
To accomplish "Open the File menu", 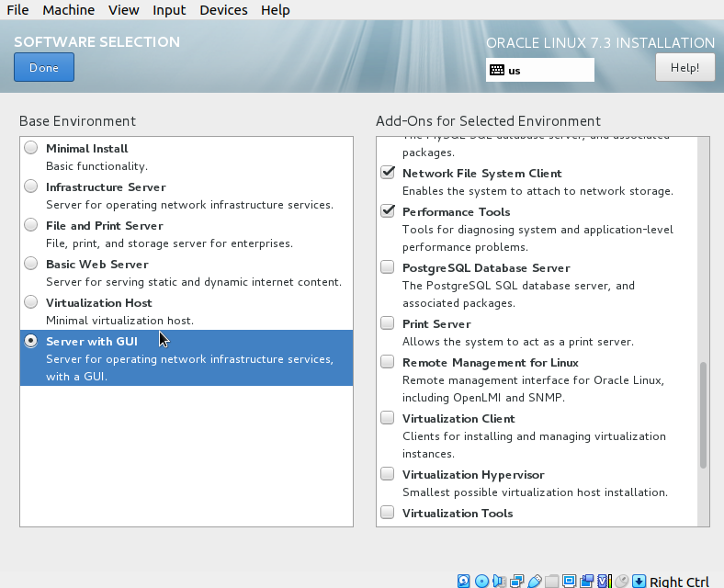I will (x=17, y=10).
